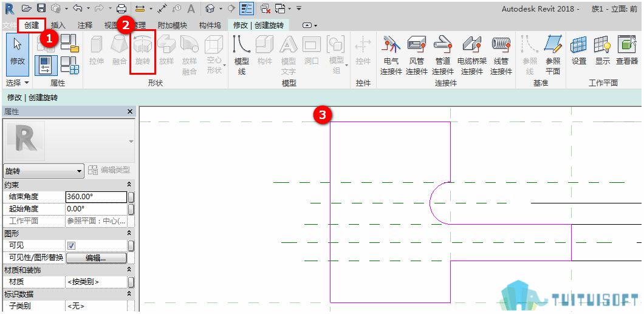Choose the 模型线 model line tool
This screenshot has width=644, height=314.
[x=242, y=55]
